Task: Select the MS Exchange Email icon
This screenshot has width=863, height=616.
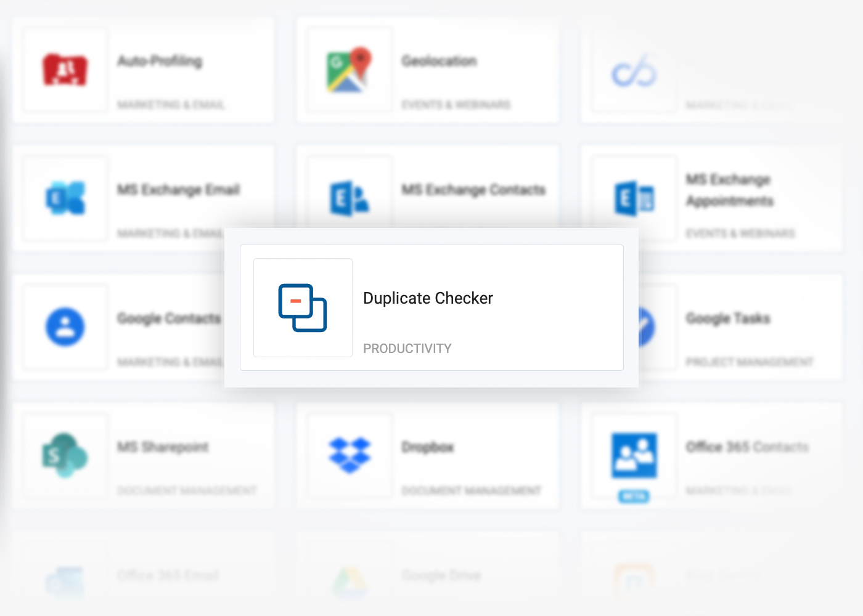Action: pos(65,198)
